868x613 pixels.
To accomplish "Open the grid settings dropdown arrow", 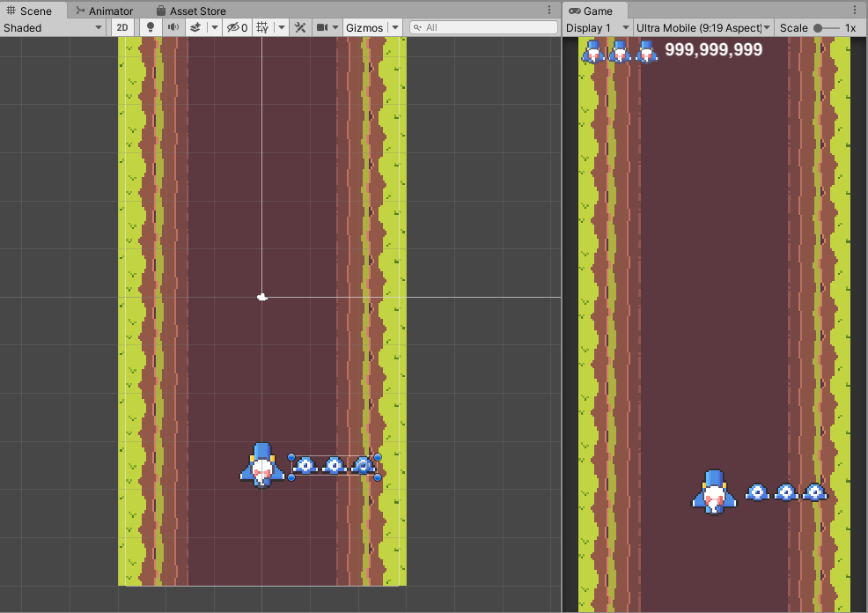I will tap(281, 27).
